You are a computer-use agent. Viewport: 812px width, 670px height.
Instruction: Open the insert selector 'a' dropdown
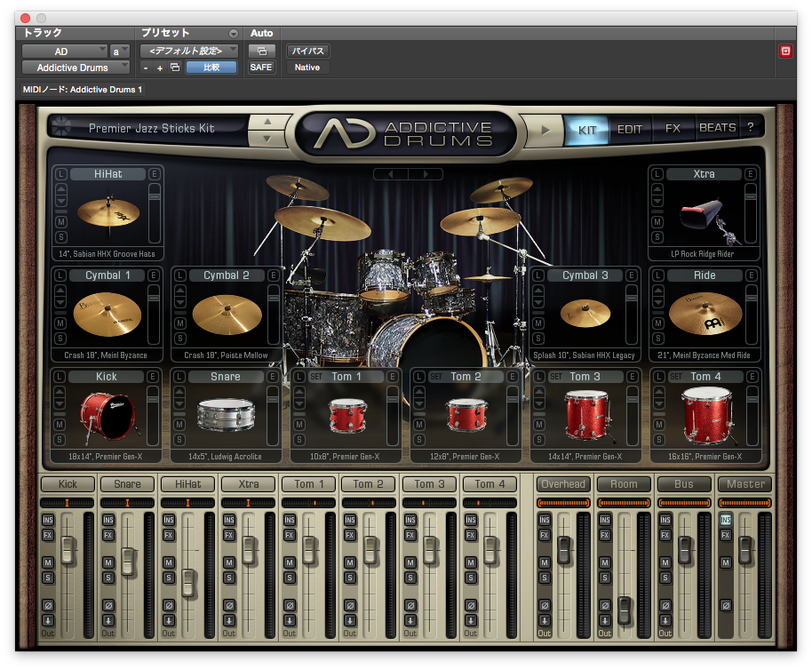click(x=120, y=52)
